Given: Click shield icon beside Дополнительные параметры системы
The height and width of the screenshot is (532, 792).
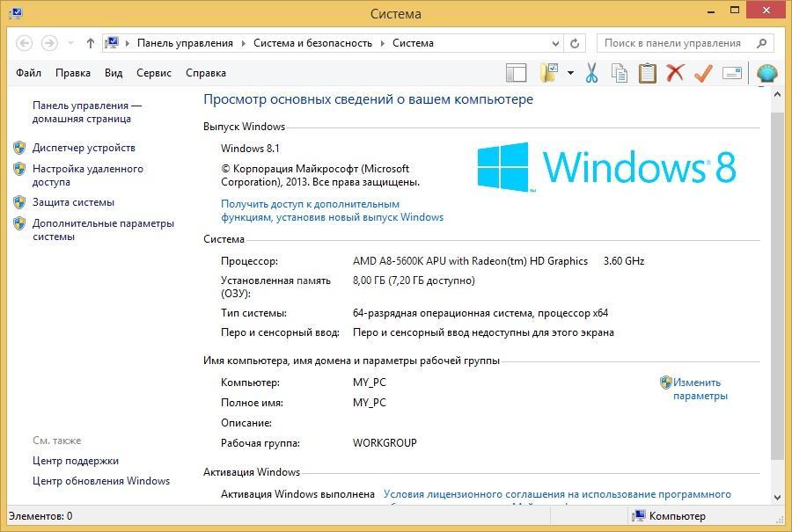Looking at the screenshot, I should pos(19,223).
